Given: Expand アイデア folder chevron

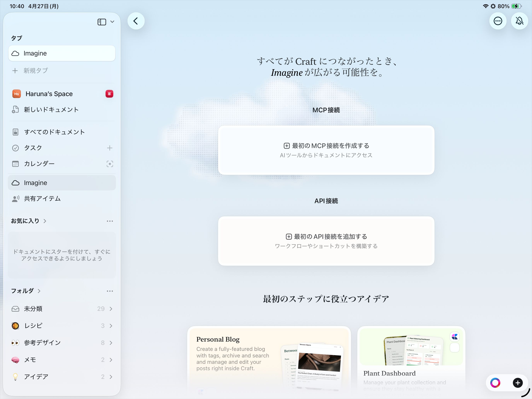Looking at the screenshot, I should 111,377.
